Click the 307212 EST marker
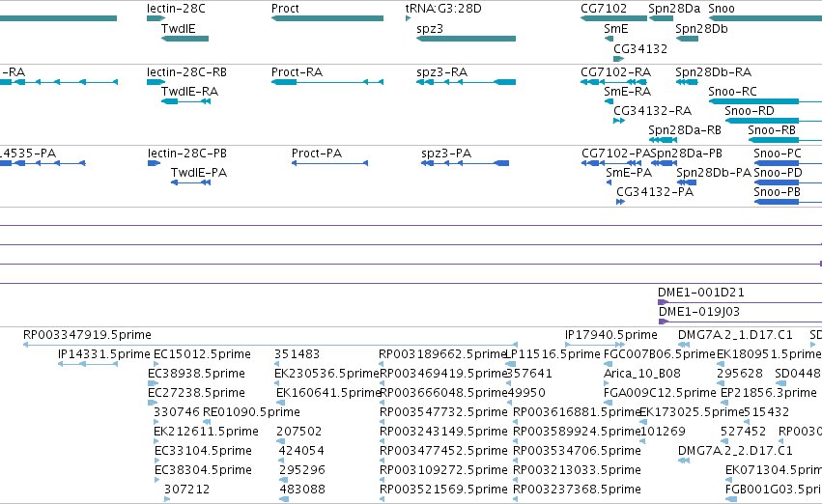The height and width of the screenshot is (504, 822). coord(167,499)
